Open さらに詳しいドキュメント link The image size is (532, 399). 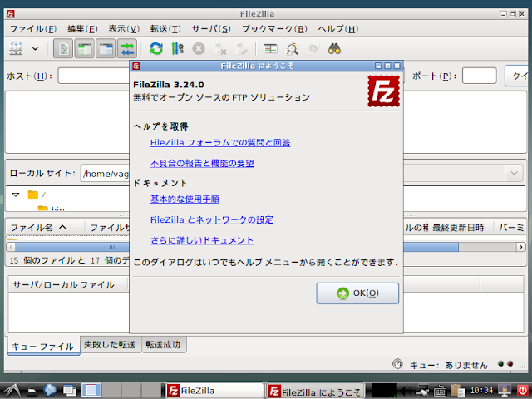tap(202, 240)
